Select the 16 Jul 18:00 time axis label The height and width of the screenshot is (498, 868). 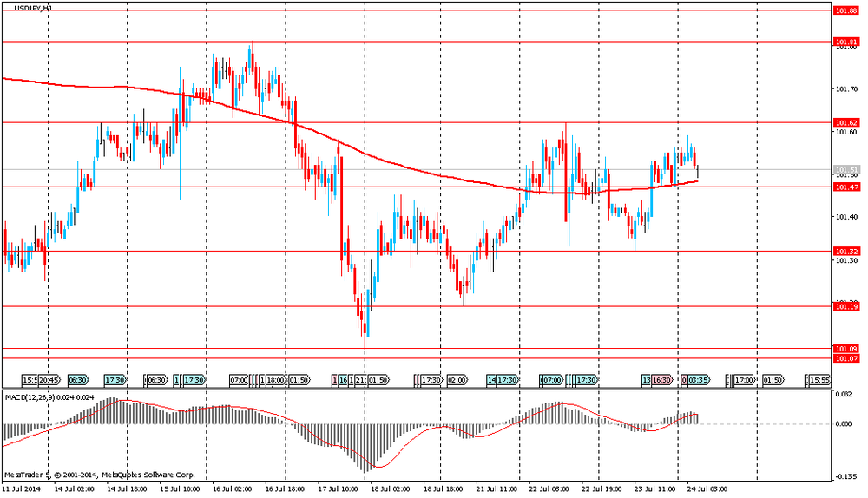tap(285, 489)
